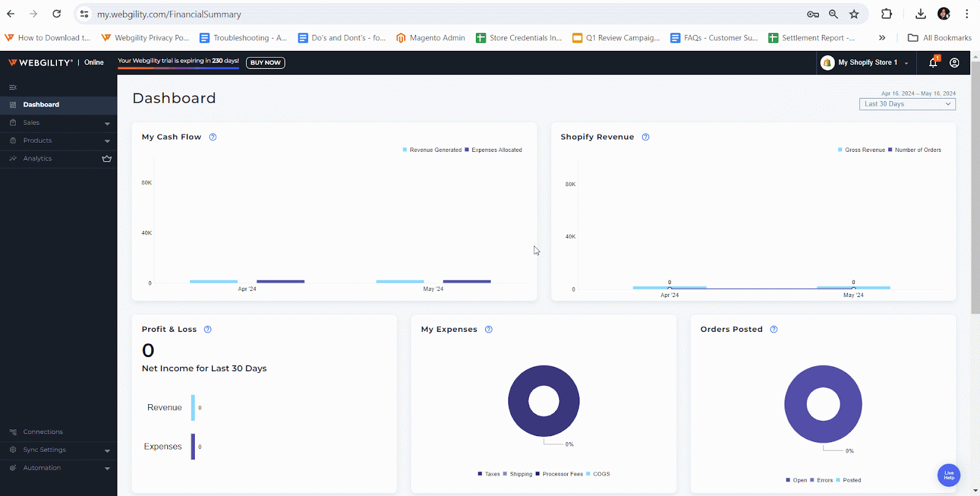Click the Webgility logo link
The image size is (980, 496).
coord(40,62)
